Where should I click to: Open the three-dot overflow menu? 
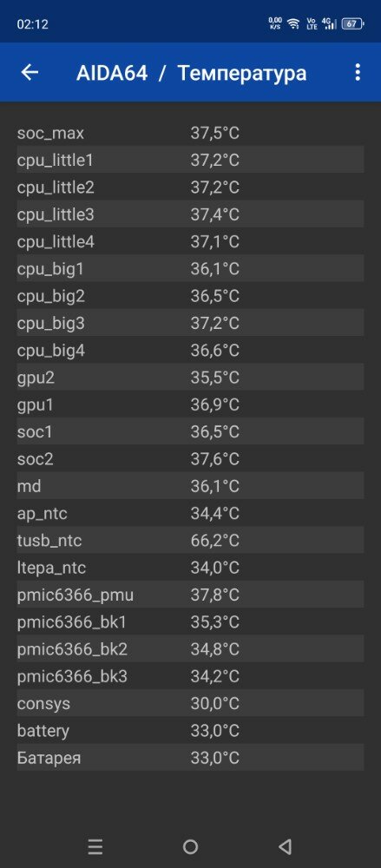tap(358, 73)
